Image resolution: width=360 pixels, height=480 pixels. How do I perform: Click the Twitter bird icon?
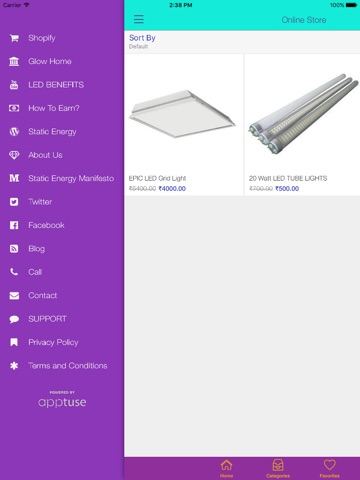[14, 202]
